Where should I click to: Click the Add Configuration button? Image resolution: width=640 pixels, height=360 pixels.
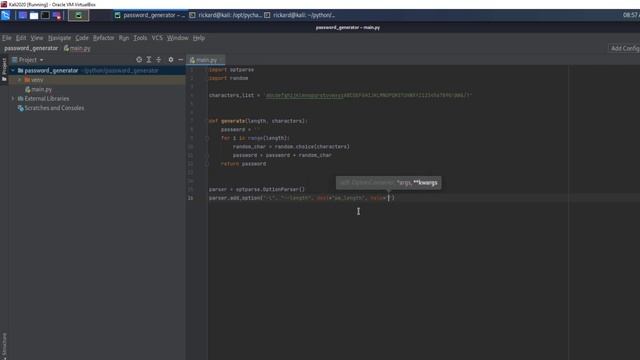(624, 48)
